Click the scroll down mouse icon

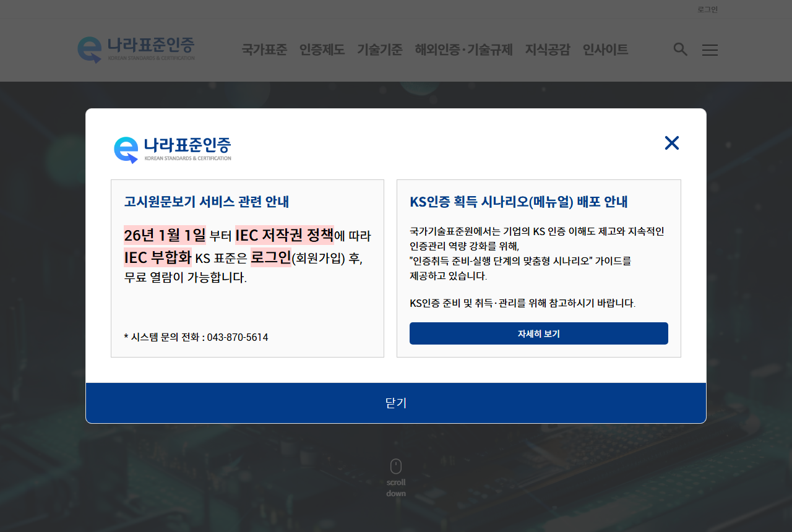(396, 466)
